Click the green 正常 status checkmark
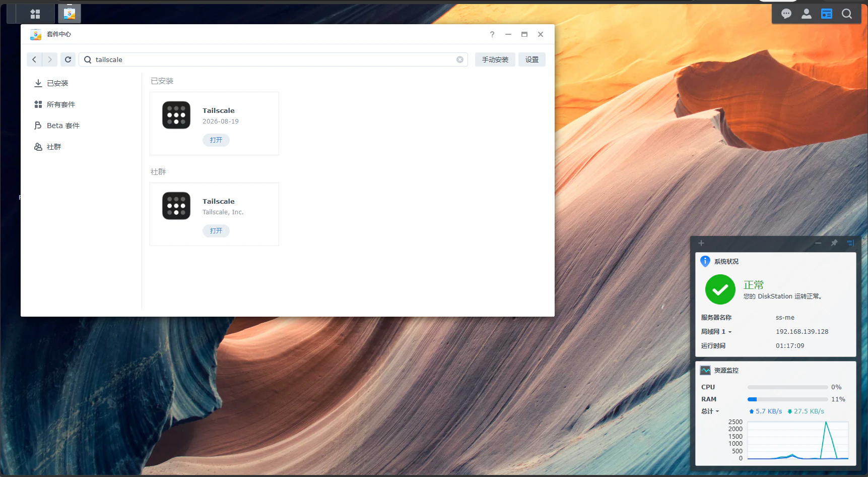 pyautogui.click(x=720, y=289)
